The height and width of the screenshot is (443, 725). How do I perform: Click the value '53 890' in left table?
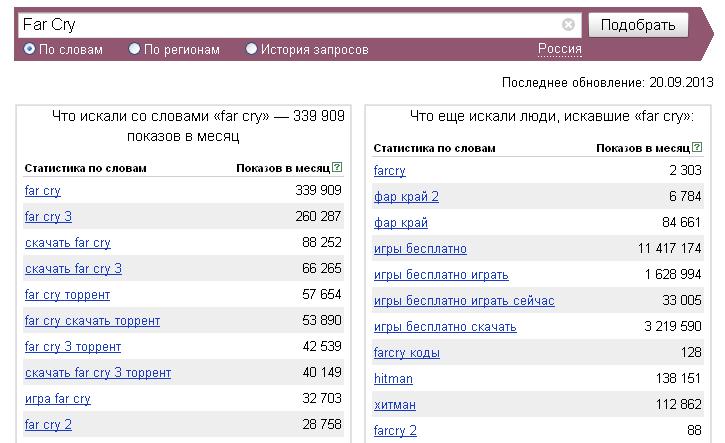pyautogui.click(x=321, y=320)
